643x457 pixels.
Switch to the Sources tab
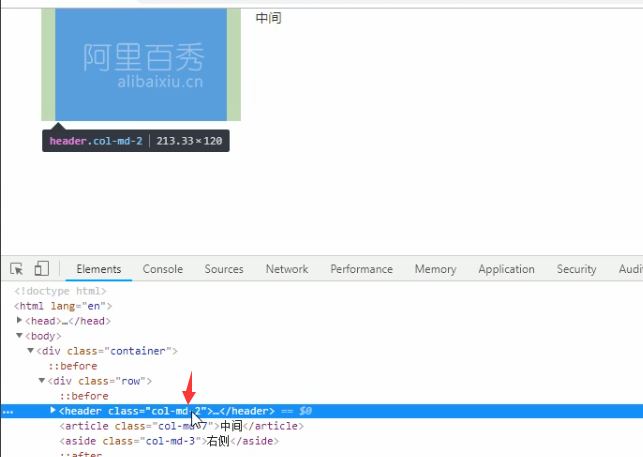tap(224, 269)
